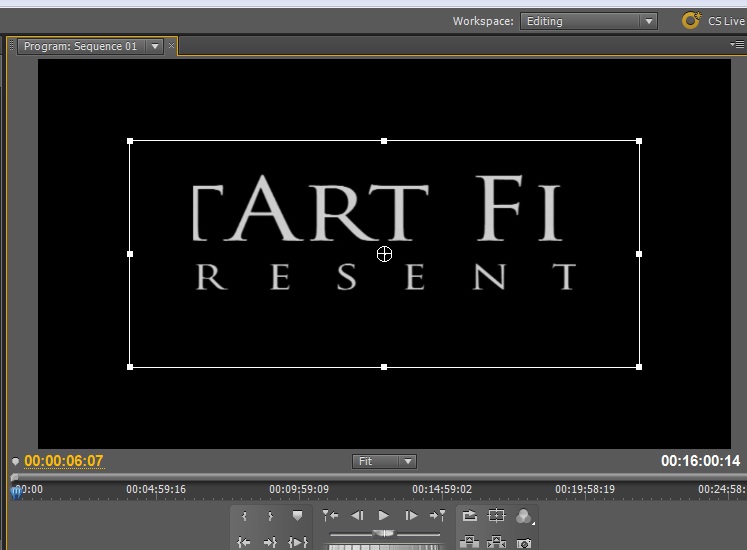
Task: Click the left-middle transform handle
Action: (x=130, y=254)
